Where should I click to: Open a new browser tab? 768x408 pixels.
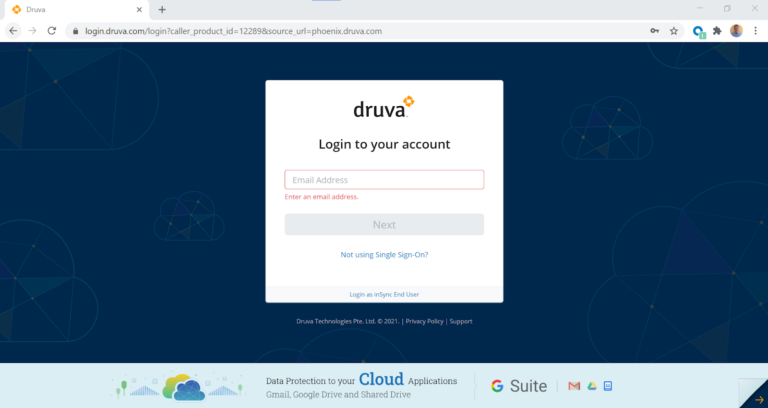pos(162,9)
